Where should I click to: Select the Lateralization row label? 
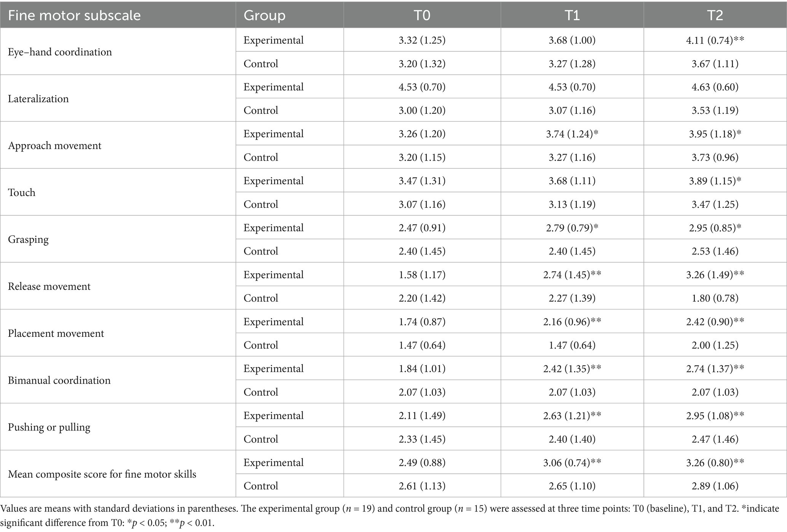pyautogui.click(x=38, y=99)
